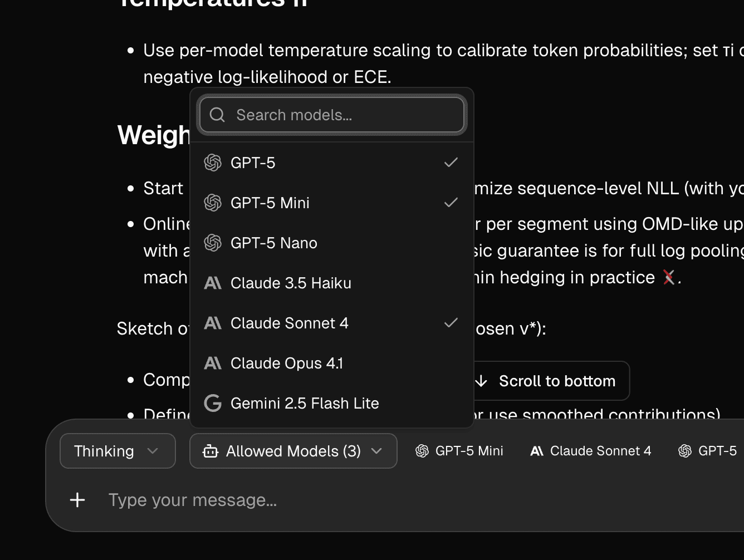Click the Anthropic icon beside Claude 3.5 Haiku
The width and height of the screenshot is (744, 560).
click(x=213, y=283)
